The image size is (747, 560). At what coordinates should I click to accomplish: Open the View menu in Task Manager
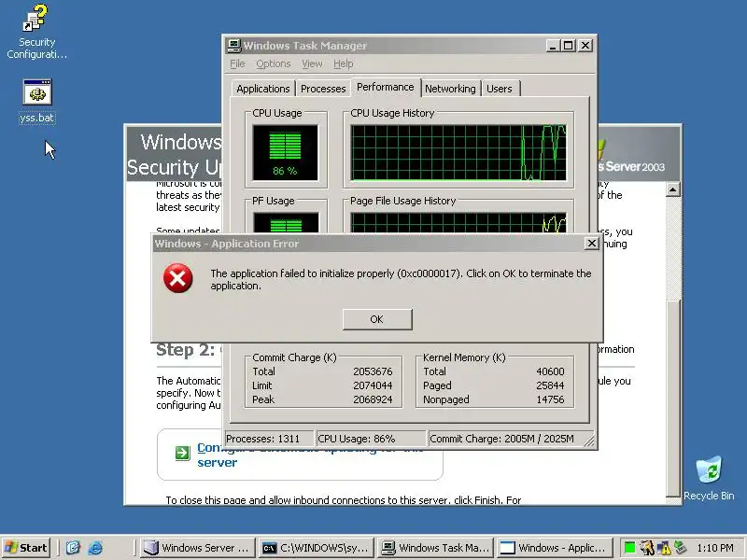(x=312, y=63)
